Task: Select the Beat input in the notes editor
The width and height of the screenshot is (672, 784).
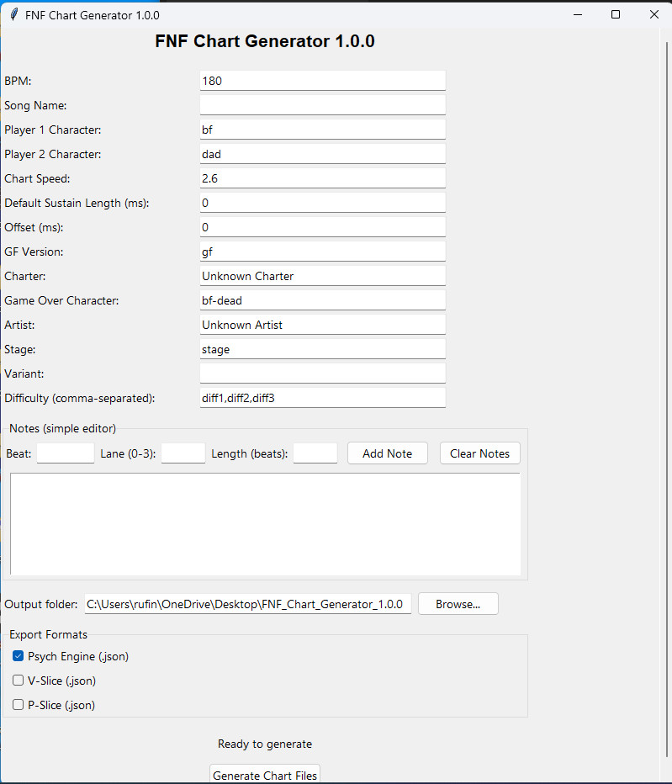Action: click(65, 453)
